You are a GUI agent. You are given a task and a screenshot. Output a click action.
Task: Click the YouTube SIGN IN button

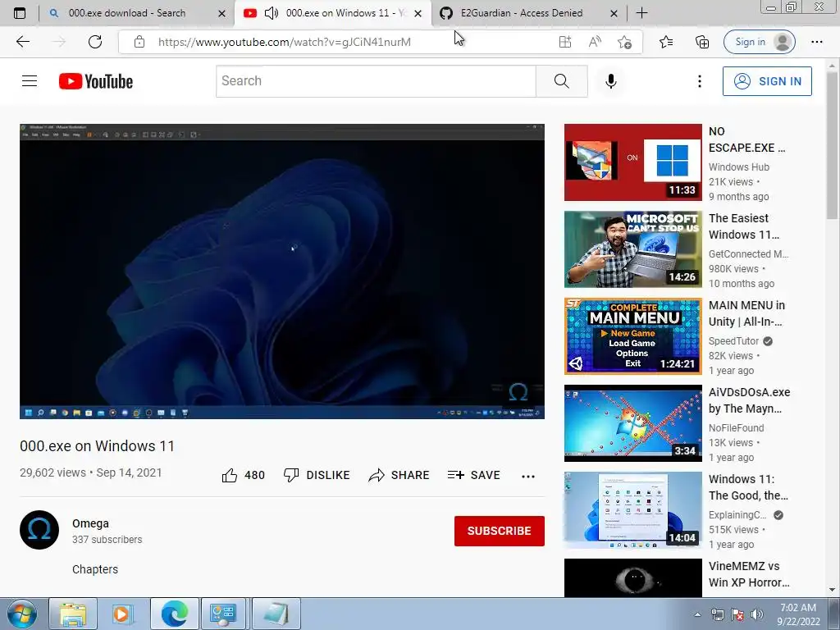(x=767, y=81)
